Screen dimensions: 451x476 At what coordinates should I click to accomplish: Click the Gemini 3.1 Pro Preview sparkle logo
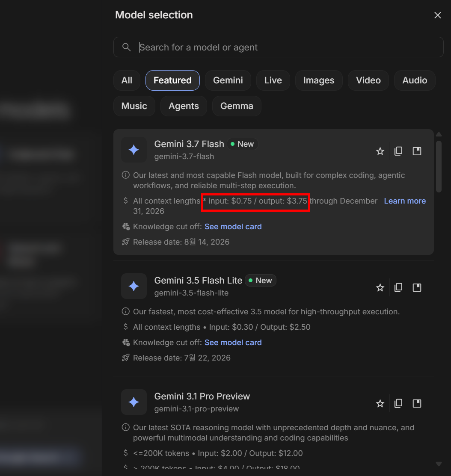(x=134, y=402)
